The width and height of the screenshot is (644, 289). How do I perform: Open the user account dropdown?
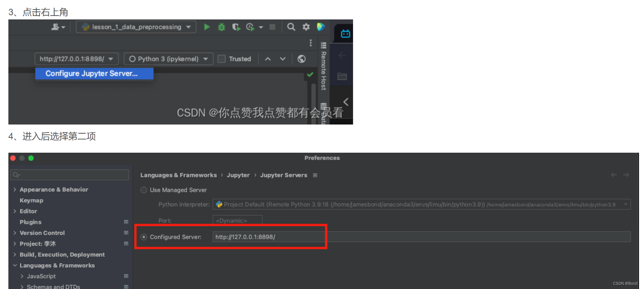58,27
